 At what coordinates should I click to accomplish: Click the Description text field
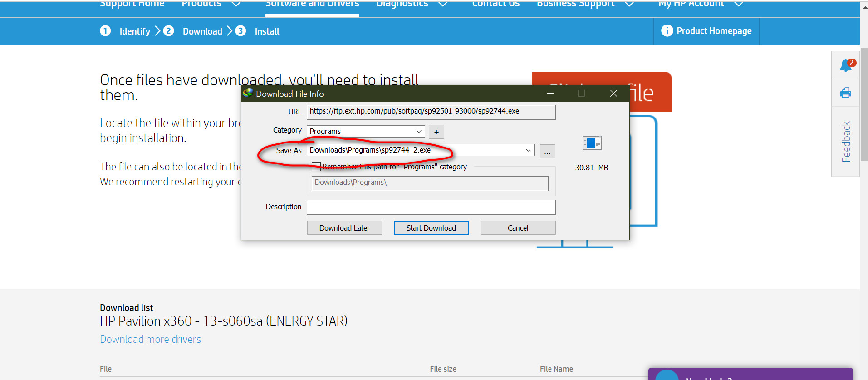pos(431,207)
